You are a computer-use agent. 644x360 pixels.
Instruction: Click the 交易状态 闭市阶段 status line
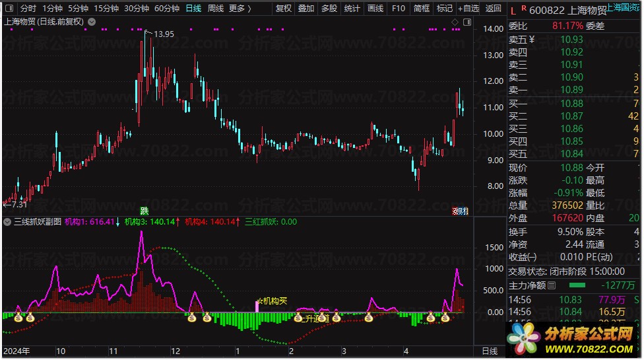pos(566,271)
